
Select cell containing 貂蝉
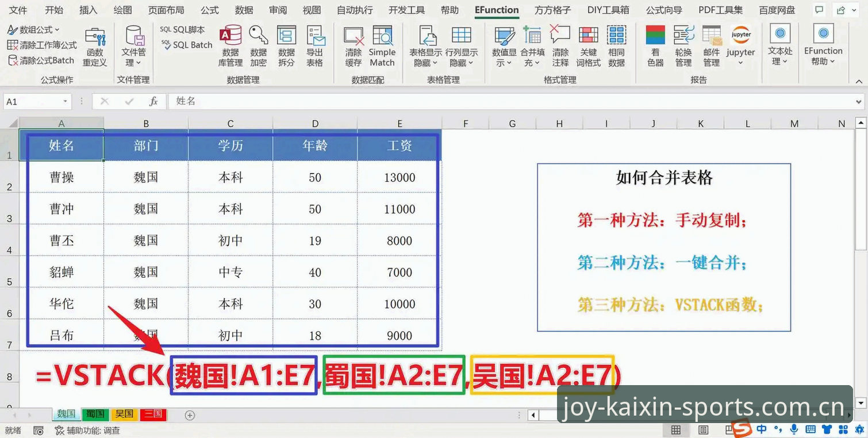click(62, 272)
